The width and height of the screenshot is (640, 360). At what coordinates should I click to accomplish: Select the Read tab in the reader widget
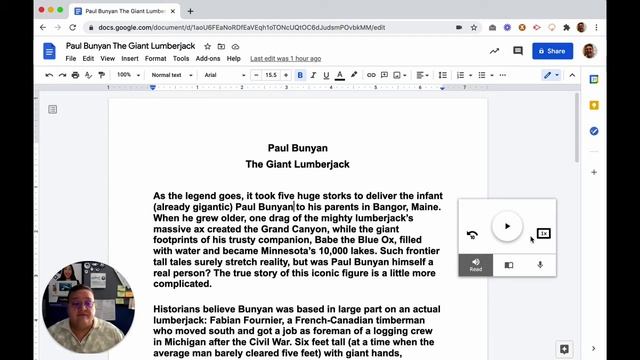[476, 265]
